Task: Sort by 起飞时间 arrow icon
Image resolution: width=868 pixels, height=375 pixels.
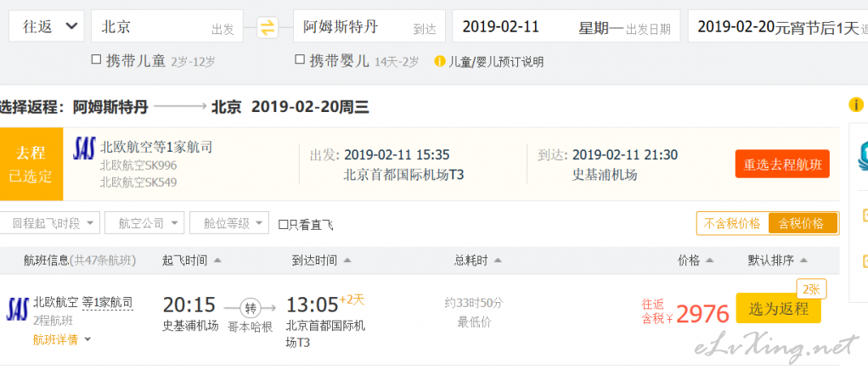Action: pyautogui.click(x=217, y=260)
